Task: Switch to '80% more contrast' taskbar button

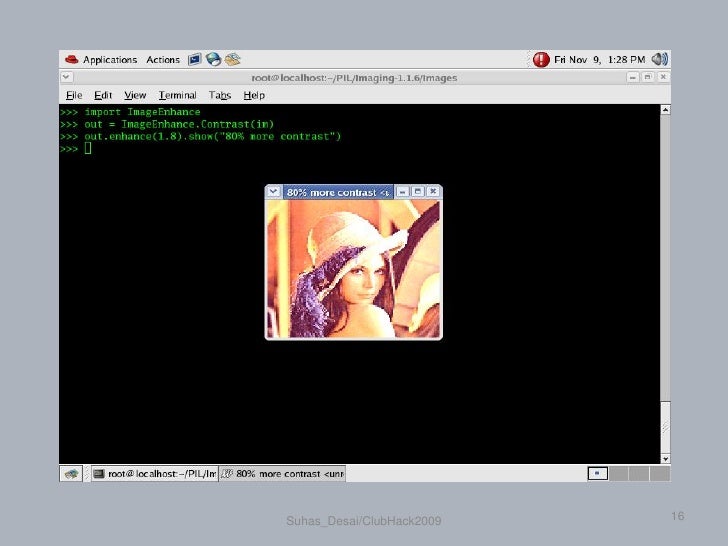Action: point(282,474)
